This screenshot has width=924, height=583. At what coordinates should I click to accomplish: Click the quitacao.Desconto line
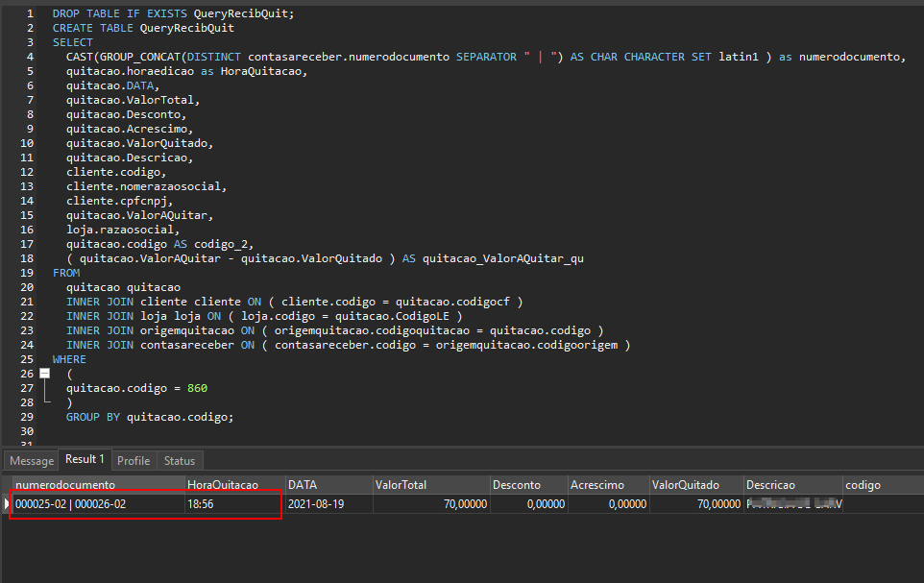[126, 114]
